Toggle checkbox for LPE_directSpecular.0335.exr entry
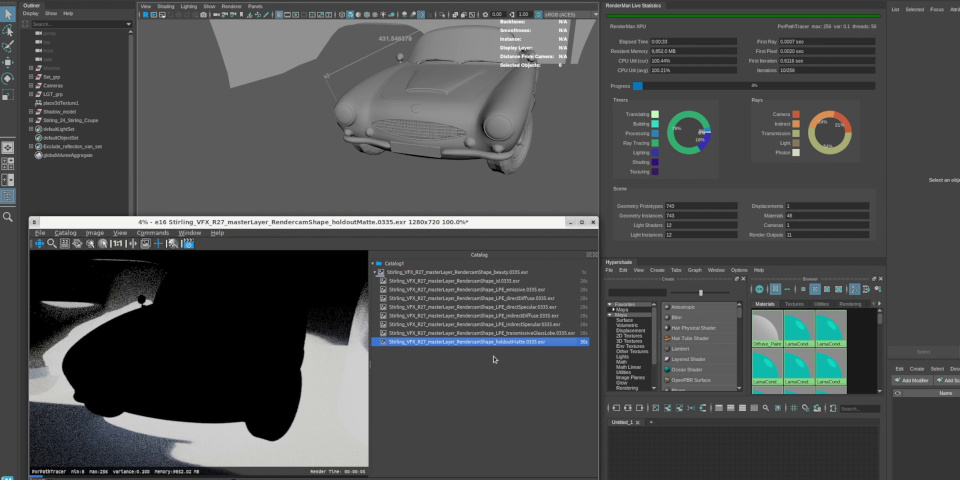The image size is (960, 480). (x=382, y=307)
